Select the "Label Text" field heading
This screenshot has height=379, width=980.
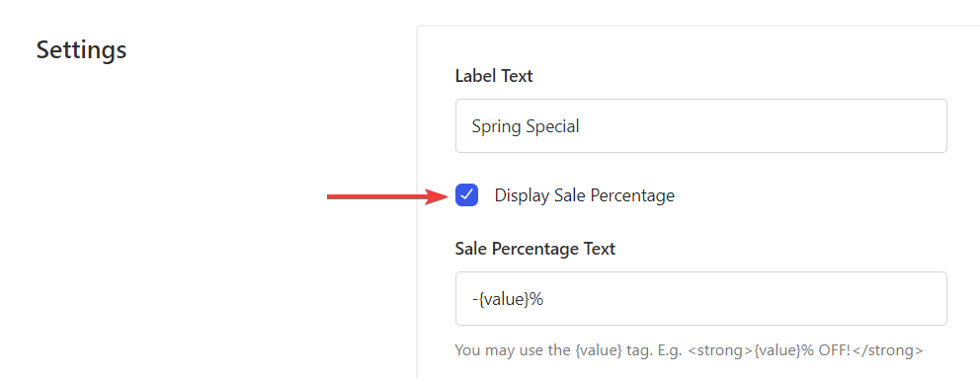(x=494, y=76)
